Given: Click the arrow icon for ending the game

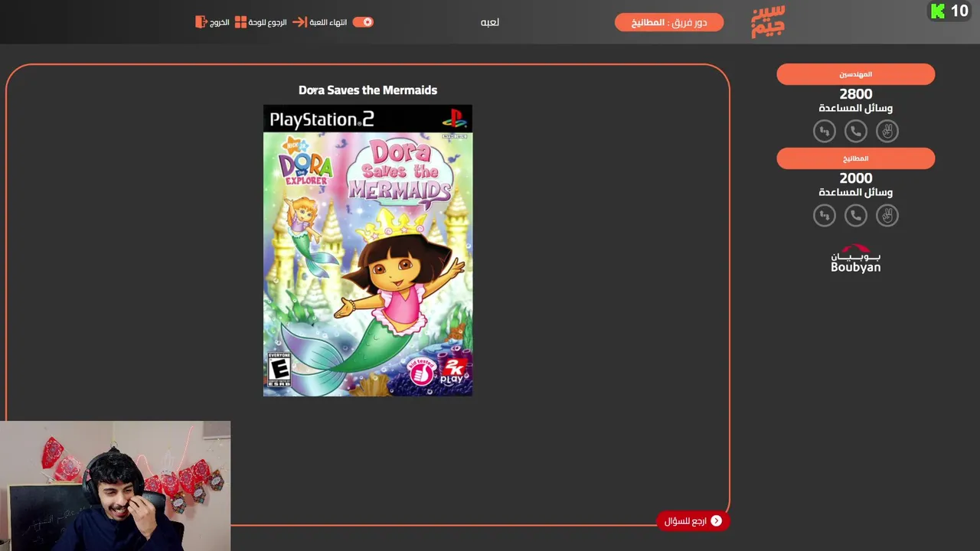Looking at the screenshot, I should pos(300,22).
